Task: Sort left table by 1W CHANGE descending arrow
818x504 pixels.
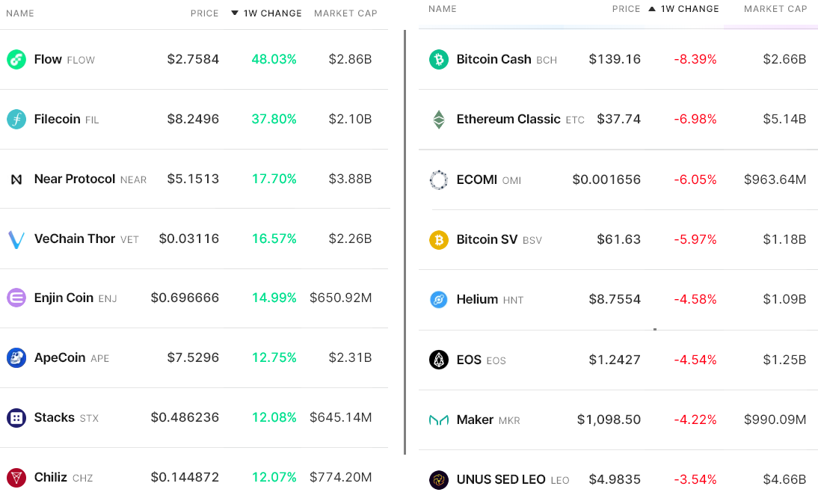Action: point(235,13)
